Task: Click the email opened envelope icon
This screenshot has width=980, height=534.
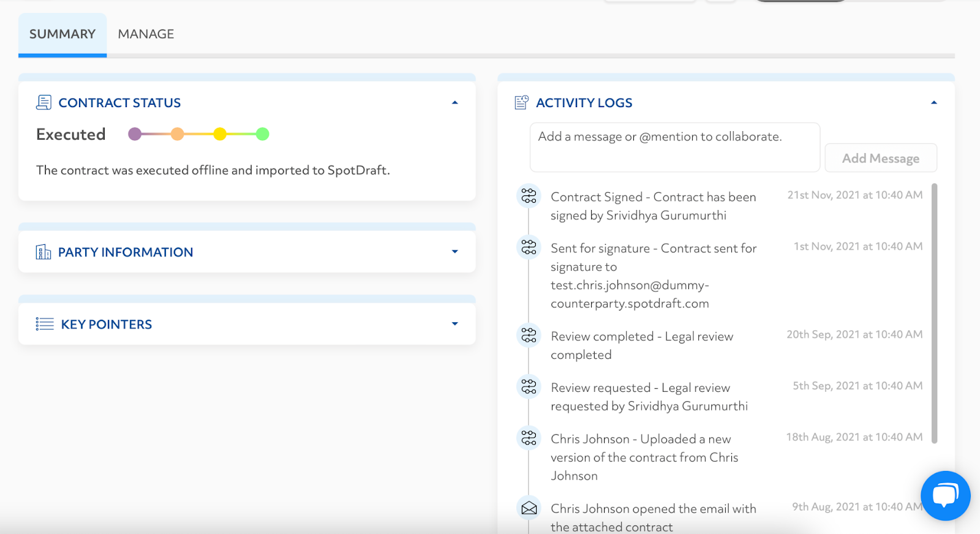Action: coord(529,508)
